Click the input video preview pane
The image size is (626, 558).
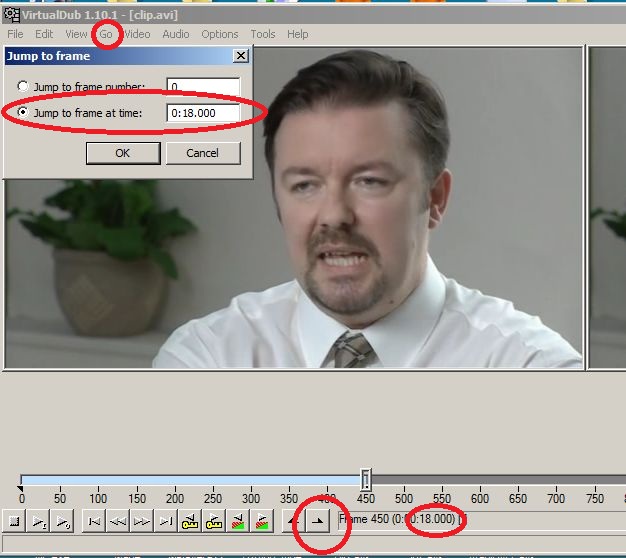pyautogui.click(x=293, y=208)
